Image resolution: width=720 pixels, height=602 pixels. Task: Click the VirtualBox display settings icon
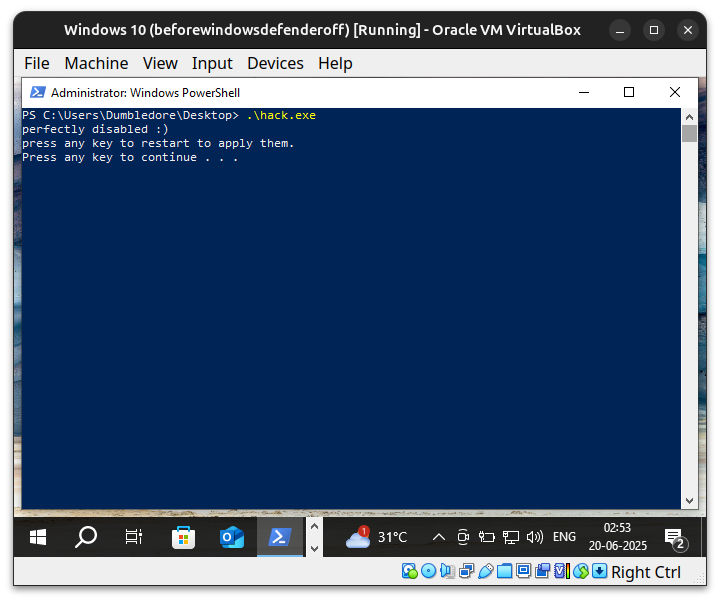click(523, 571)
